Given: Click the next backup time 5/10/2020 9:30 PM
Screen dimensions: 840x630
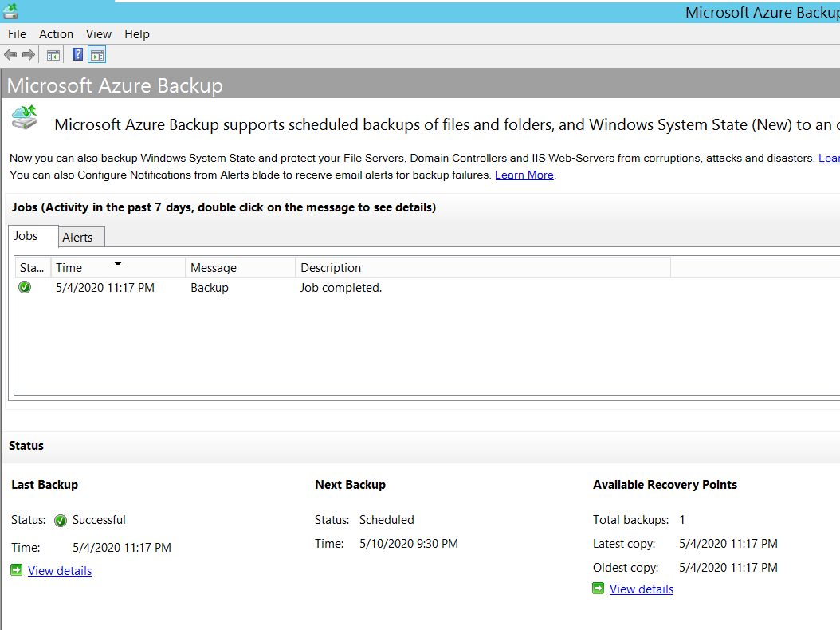Looking at the screenshot, I should 409,544.
